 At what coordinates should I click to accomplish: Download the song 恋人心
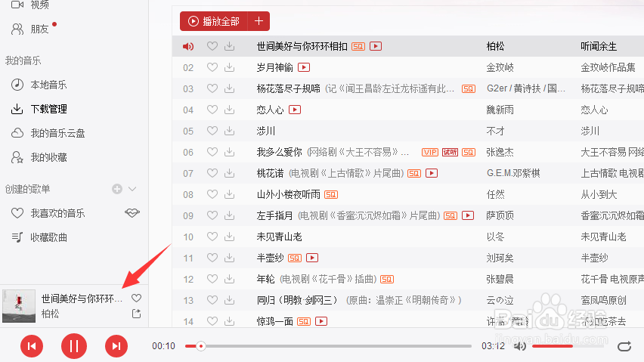[x=230, y=110]
